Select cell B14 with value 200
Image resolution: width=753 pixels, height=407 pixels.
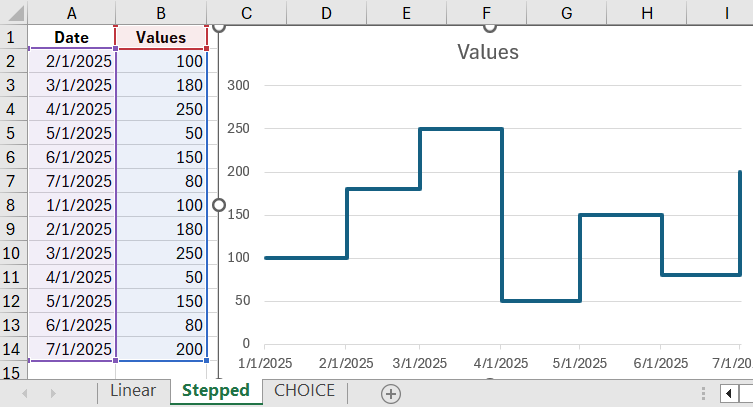(x=161, y=349)
